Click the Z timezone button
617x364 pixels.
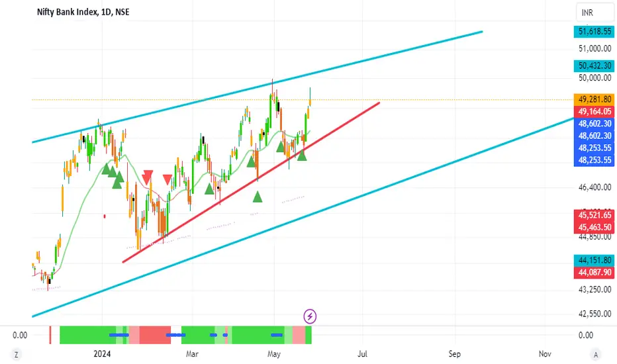pos(16,355)
